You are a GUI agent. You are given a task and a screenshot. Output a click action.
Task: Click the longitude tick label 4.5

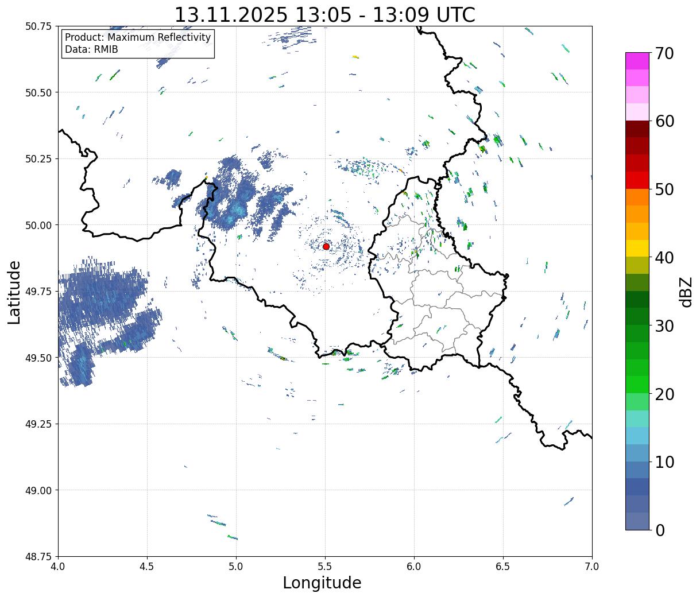tap(147, 566)
